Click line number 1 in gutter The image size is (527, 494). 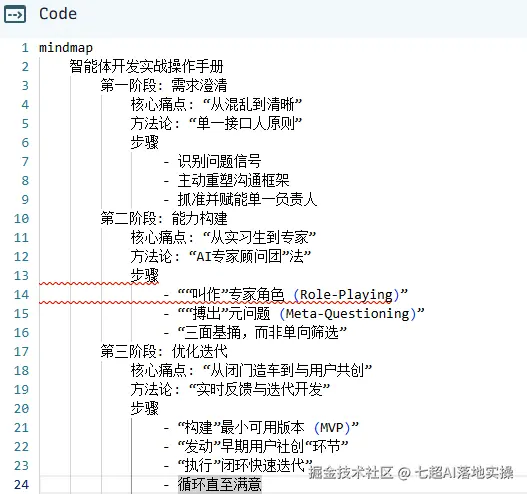[x=25, y=48]
